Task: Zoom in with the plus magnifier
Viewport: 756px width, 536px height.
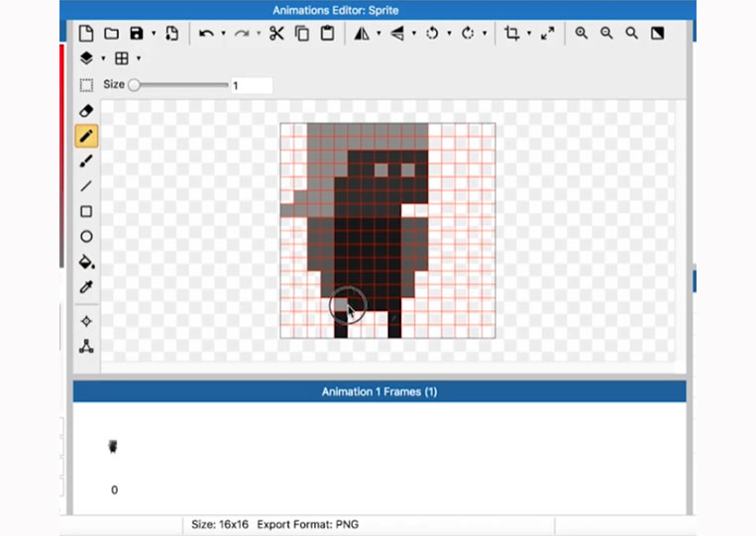Action: [x=582, y=34]
